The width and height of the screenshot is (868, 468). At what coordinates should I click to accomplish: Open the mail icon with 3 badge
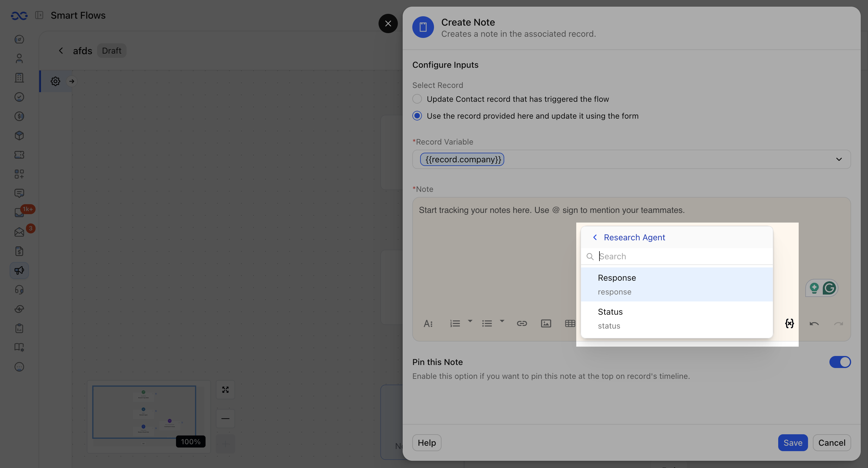click(19, 232)
